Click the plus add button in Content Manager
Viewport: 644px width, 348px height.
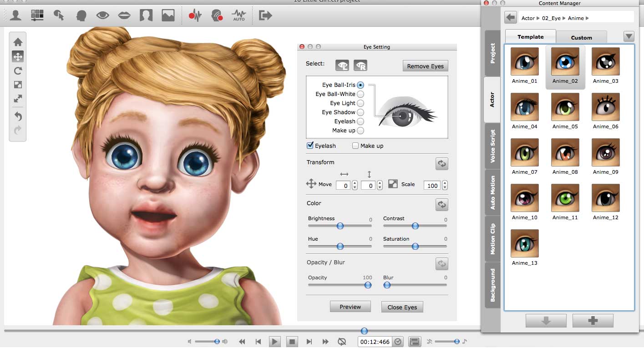593,321
